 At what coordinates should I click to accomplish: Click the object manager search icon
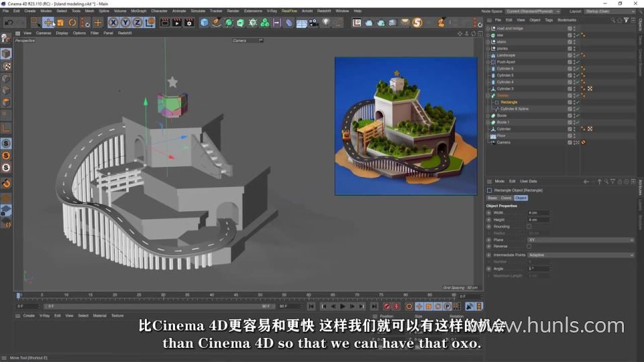[612, 19]
